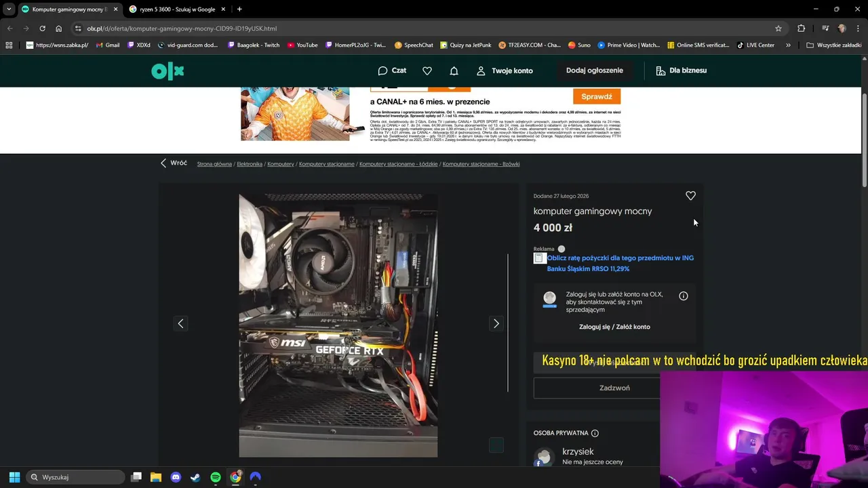Open seller krzysiek profile

pos(578,451)
